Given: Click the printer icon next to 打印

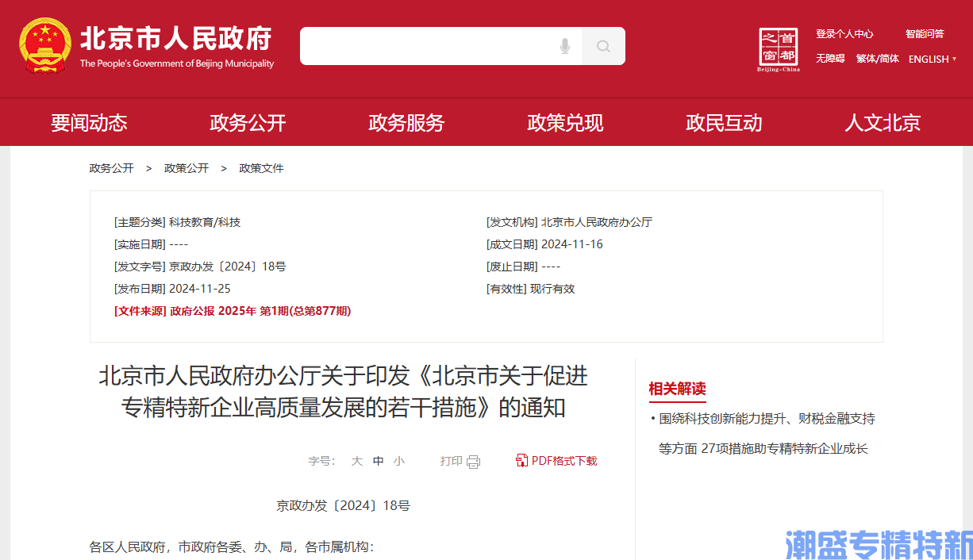Looking at the screenshot, I should point(474,462).
